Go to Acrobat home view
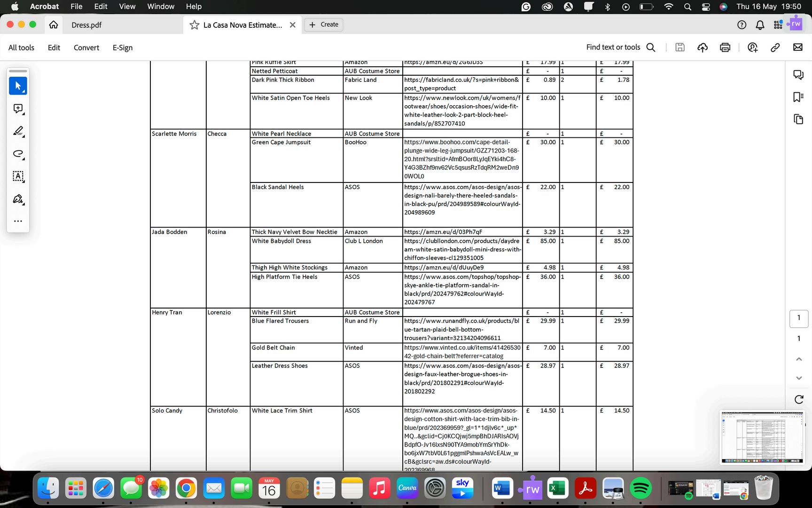 click(x=54, y=24)
